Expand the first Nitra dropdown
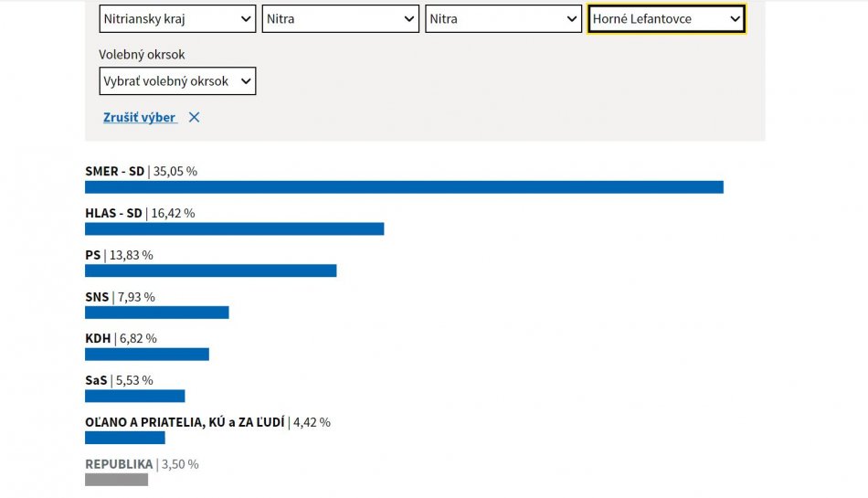The width and height of the screenshot is (868, 498). [341, 18]
